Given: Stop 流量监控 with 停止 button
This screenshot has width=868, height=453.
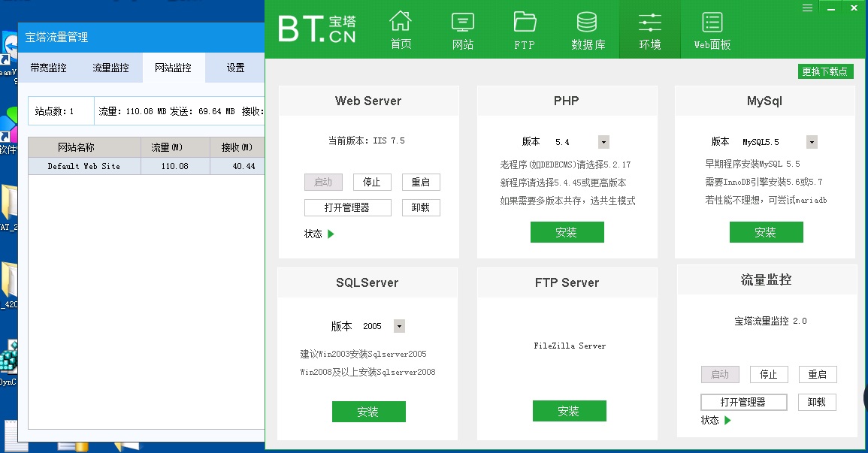Looking at the screenshot, I should [768, 374].
